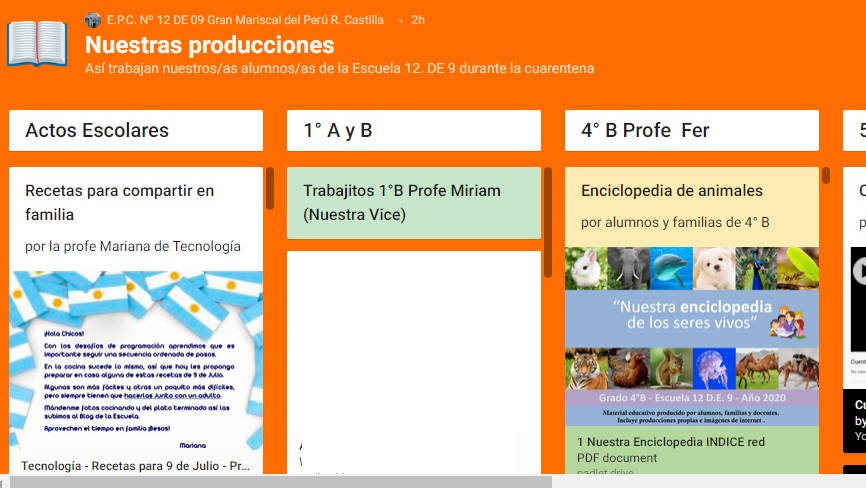This screenshot has height=494, width=866.
Task: Click the Nuestras producciones title
Action: tap(210, 45)
